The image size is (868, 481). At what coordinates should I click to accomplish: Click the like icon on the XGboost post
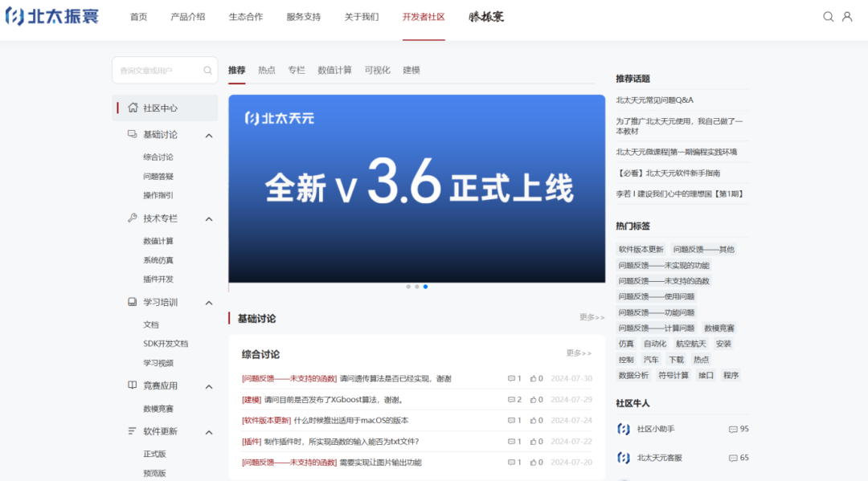pos(533,400)
